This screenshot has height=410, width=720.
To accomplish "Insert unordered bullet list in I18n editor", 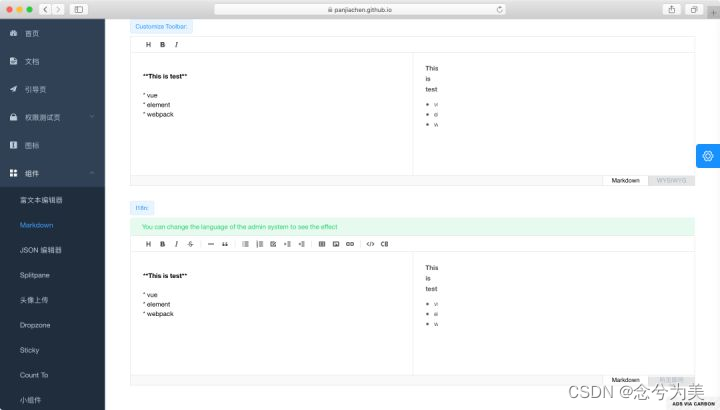I will [x=245, y=244].
